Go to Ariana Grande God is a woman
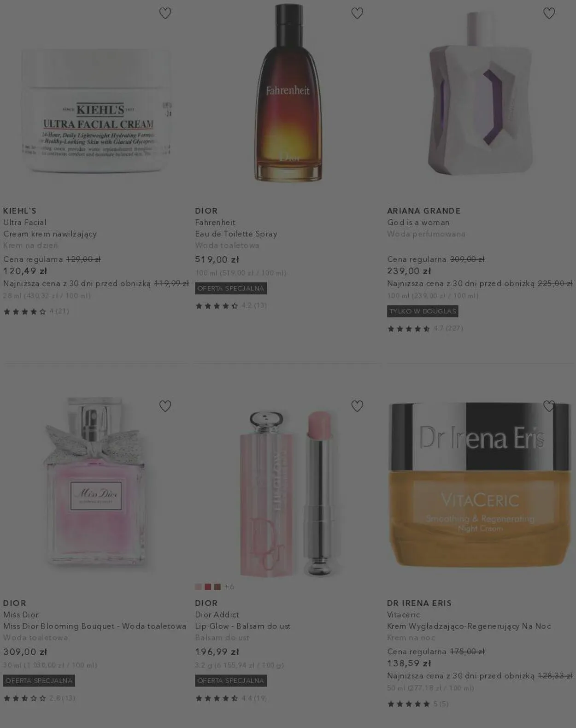 [x=418, y=222]
